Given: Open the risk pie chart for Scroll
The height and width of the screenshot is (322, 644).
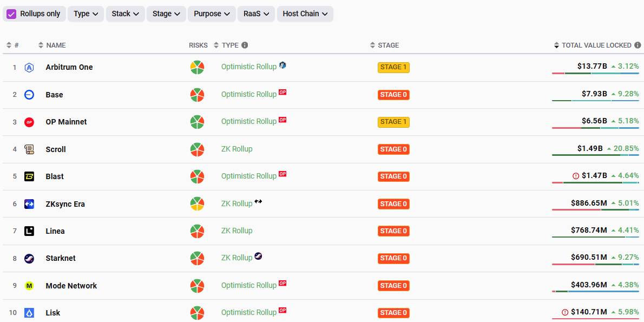Looking at the screenshot, I should click(x=197, y=149).
